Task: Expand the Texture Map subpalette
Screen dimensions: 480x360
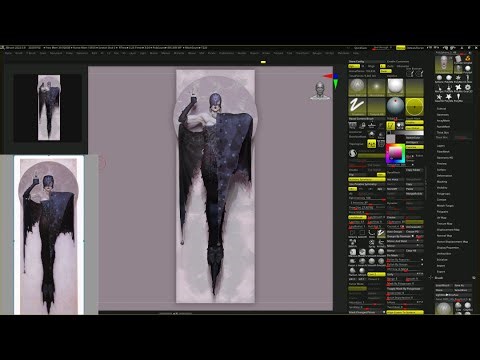Action: tap(444, 224)
